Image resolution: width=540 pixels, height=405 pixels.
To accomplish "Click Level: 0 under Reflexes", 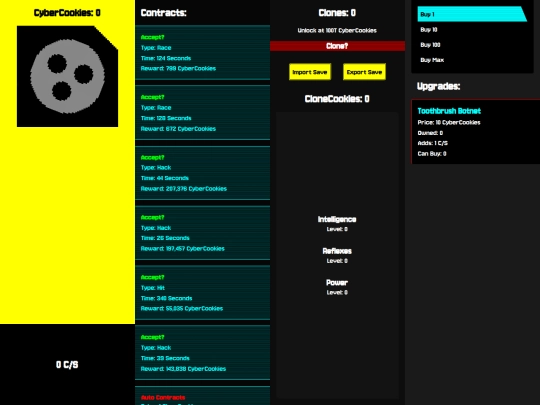I will point(337,261).
